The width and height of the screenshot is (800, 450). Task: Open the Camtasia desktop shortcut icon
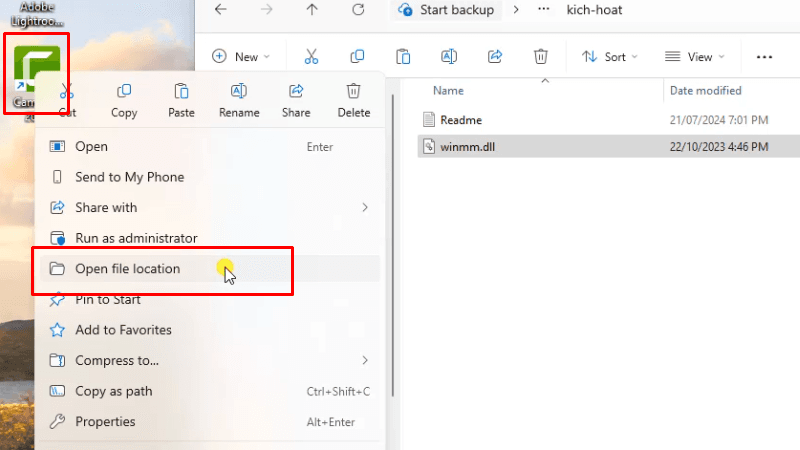click(x=36, y=70)
